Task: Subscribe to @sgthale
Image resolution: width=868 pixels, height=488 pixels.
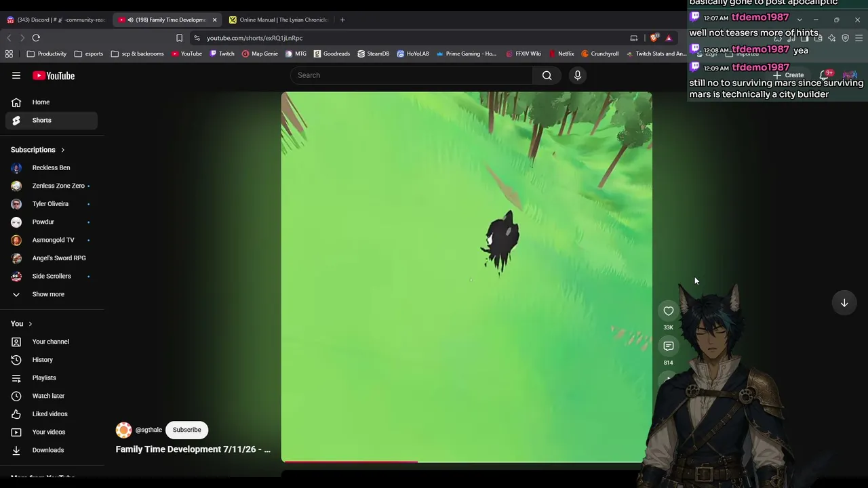Action: (186, 430)
